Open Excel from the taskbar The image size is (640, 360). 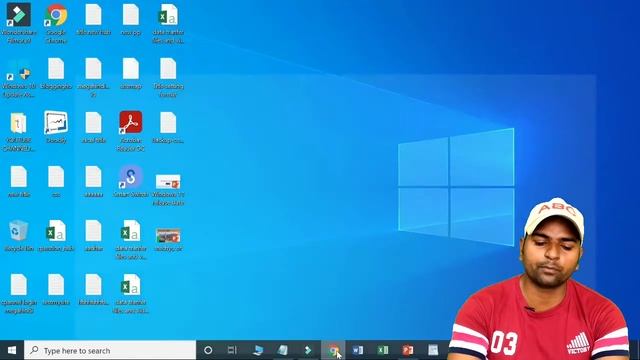[383, 350]
